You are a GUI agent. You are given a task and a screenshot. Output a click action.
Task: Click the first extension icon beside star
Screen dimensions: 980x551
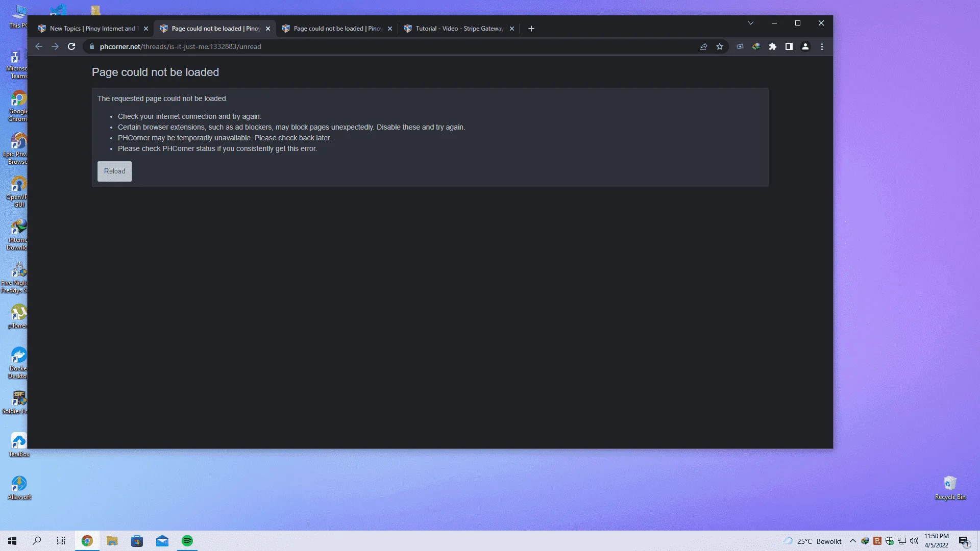tap(740, 46)
